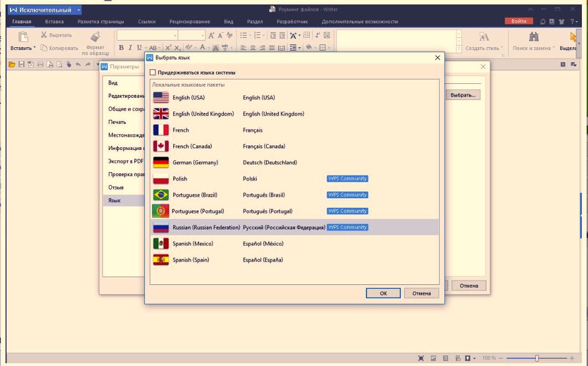The height and width of the screenshot is (366, 588).
Task: Click WPS Community badge on Polish row
Action: tap(347, 178)
